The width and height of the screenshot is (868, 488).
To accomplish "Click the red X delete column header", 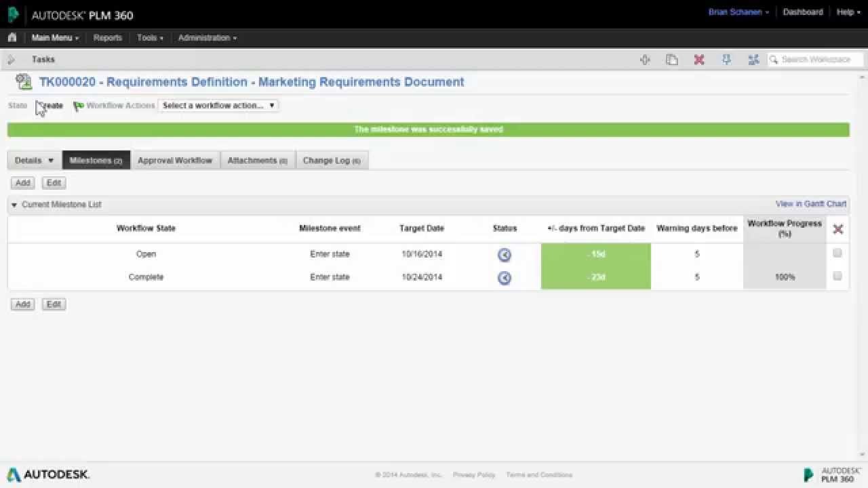I will coord(837,229).
